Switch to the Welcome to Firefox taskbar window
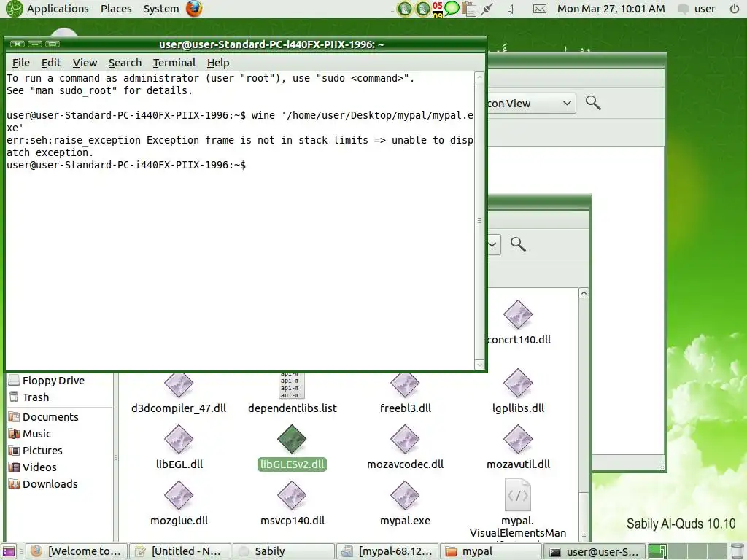Viewport: 747px width, 560px height. click(x=76, y=551)
